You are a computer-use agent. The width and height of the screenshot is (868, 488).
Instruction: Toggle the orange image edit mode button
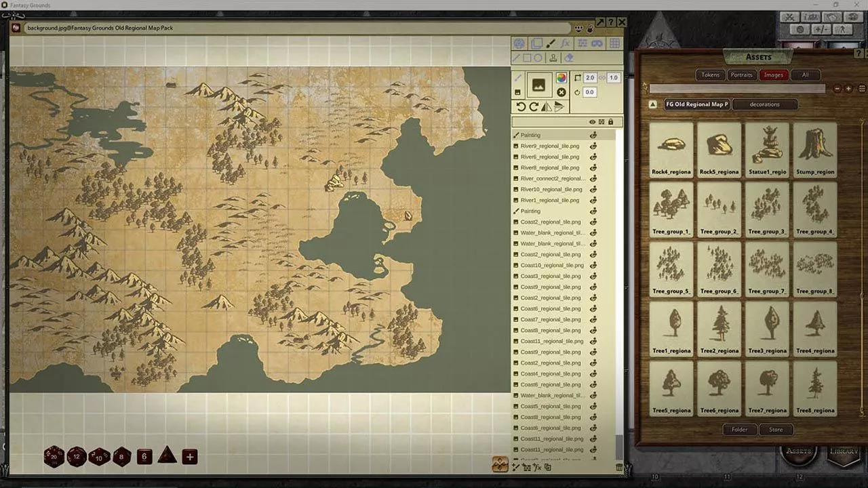[x=500, y=464]
